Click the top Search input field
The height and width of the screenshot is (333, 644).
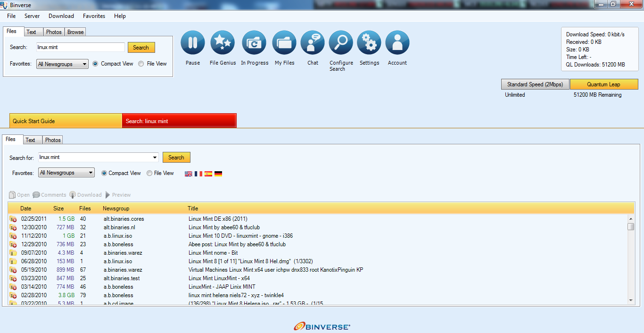pos(81,47)
